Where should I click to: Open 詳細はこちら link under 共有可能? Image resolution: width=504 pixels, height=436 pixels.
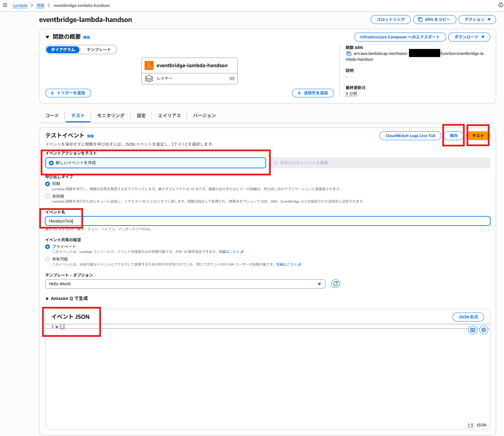pyautogui.click(x=286, y=265)
